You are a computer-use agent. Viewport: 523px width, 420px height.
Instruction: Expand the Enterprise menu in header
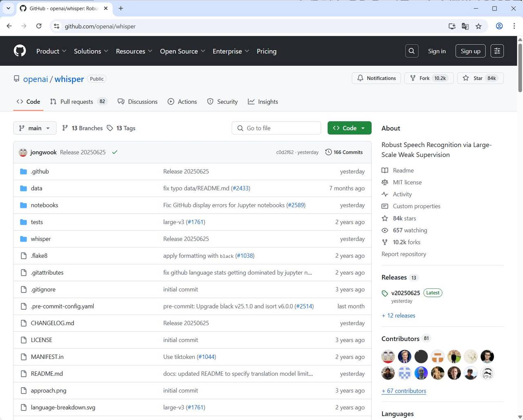(231, 51)
